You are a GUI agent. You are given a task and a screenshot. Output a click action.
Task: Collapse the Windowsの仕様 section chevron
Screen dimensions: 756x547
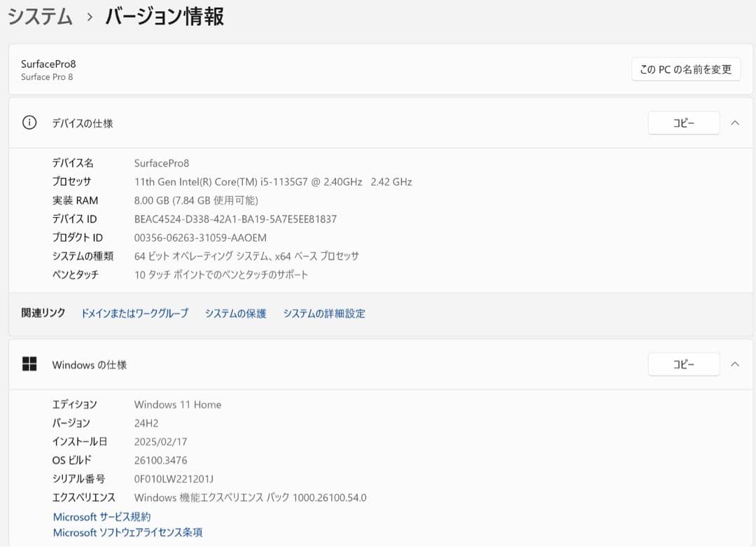coord(734,364)
